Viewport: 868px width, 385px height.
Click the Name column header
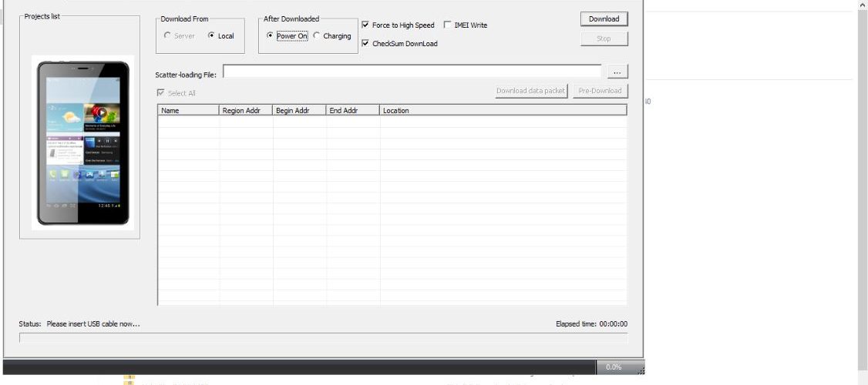188,111
